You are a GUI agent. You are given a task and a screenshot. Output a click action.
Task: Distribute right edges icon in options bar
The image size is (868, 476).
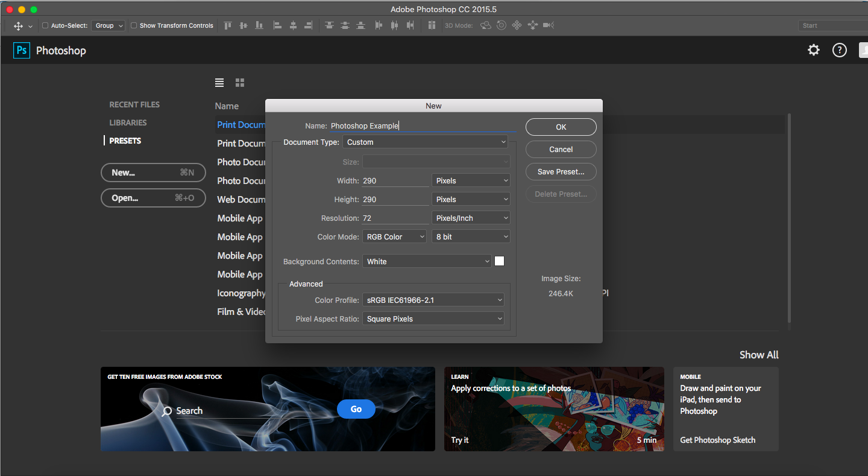coord(410,25)
